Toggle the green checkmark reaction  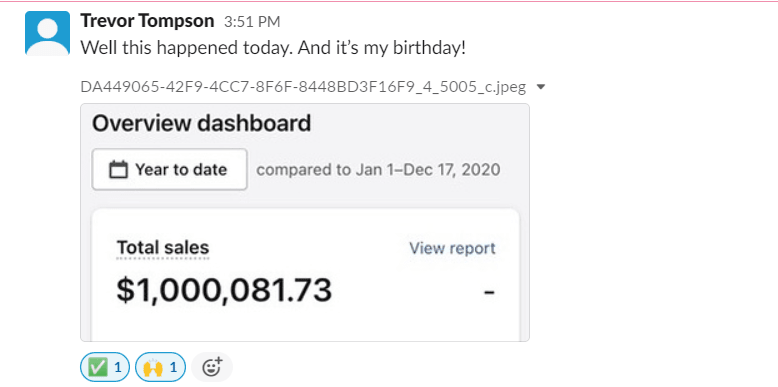point(105,367)
